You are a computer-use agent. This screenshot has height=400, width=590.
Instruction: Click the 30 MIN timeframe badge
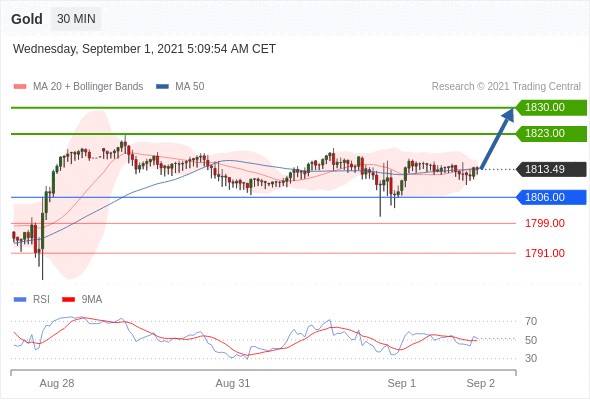coord(76,19)
